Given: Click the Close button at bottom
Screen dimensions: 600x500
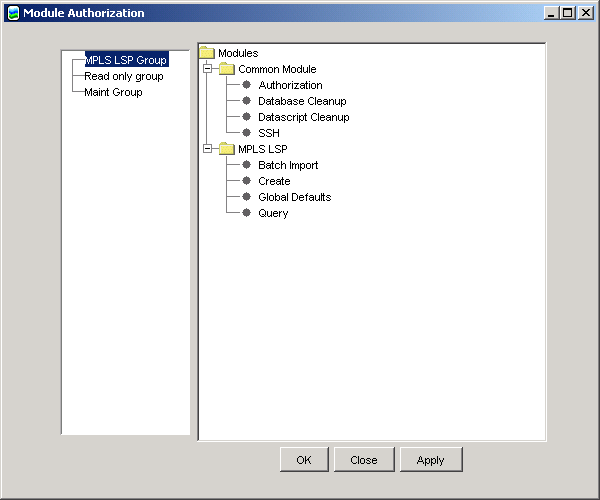Looking at the screenshot, I should [x=364, y=459].
